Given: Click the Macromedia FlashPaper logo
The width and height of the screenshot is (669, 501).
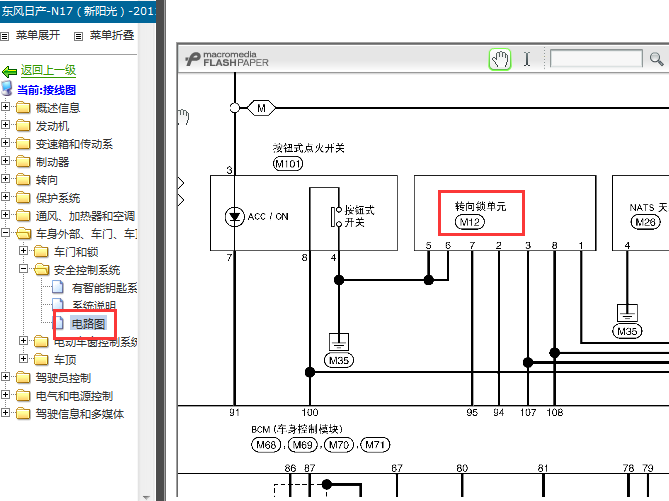Looking at the screenshot, I should coord(227,59).
